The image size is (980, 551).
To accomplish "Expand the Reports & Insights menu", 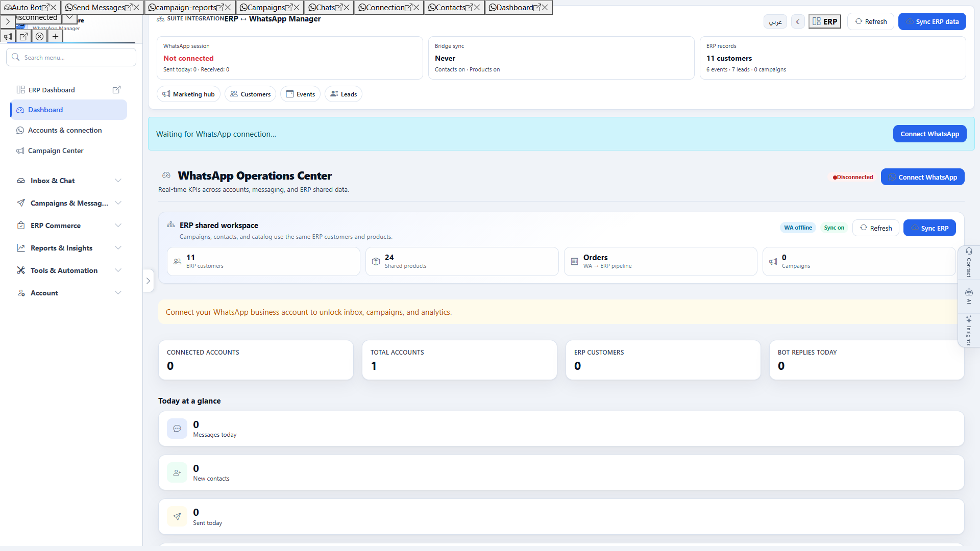I will tap(69, 248).
